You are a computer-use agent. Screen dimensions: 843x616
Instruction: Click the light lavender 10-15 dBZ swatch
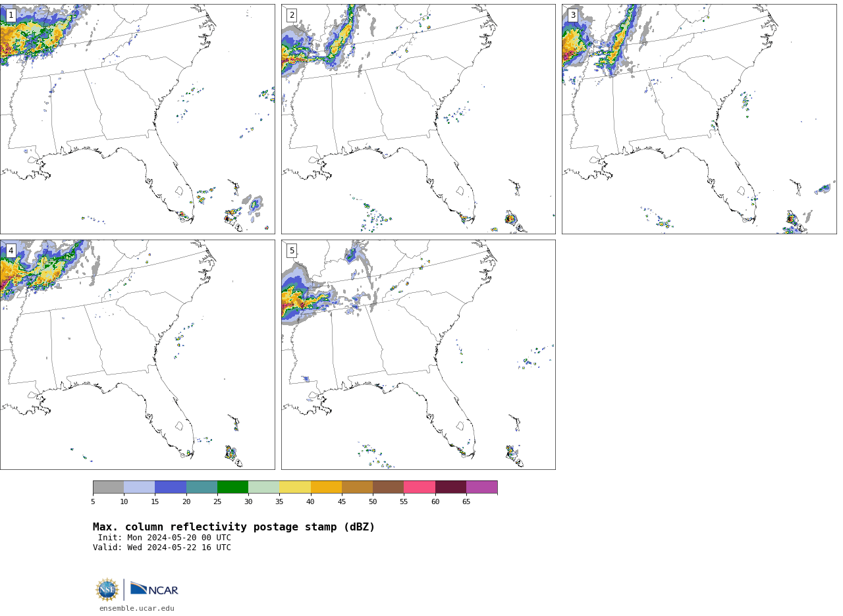coord(140,487)
